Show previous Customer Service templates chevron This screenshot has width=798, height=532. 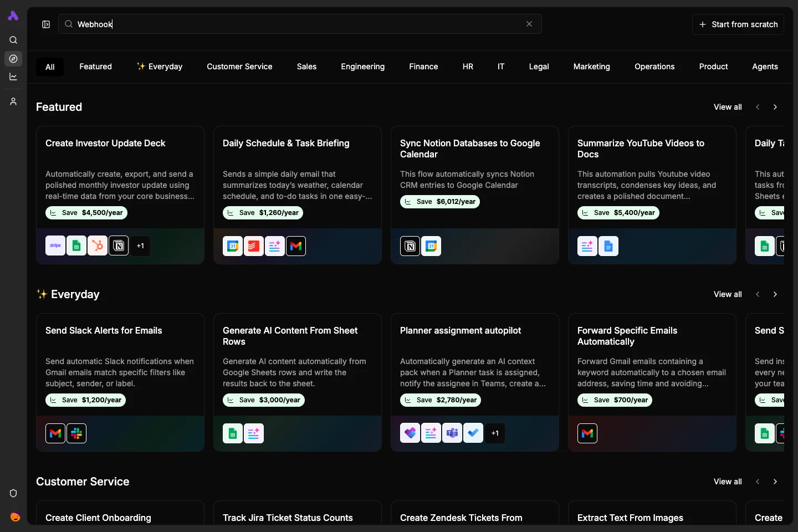point(758,482)
